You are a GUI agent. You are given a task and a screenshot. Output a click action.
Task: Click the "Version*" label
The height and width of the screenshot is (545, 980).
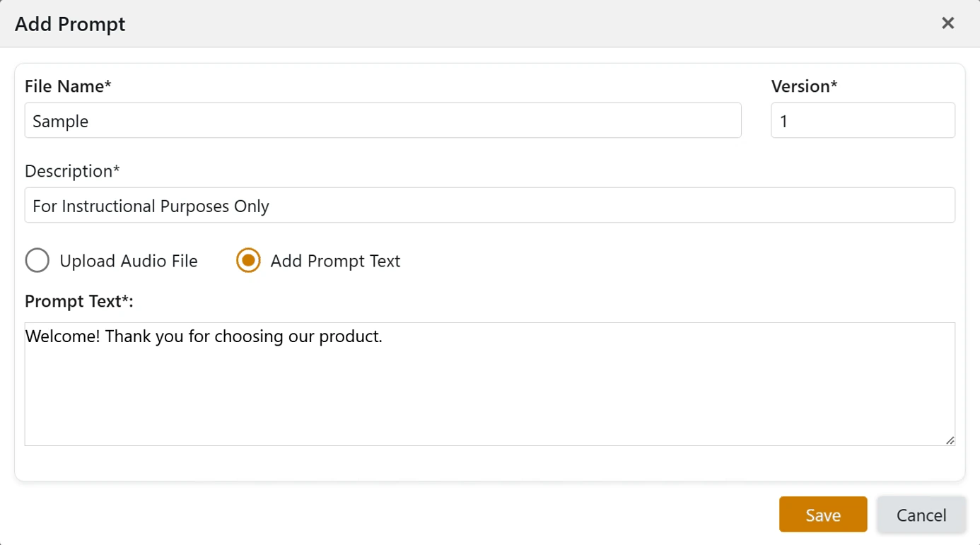click(x=804, y=86)
